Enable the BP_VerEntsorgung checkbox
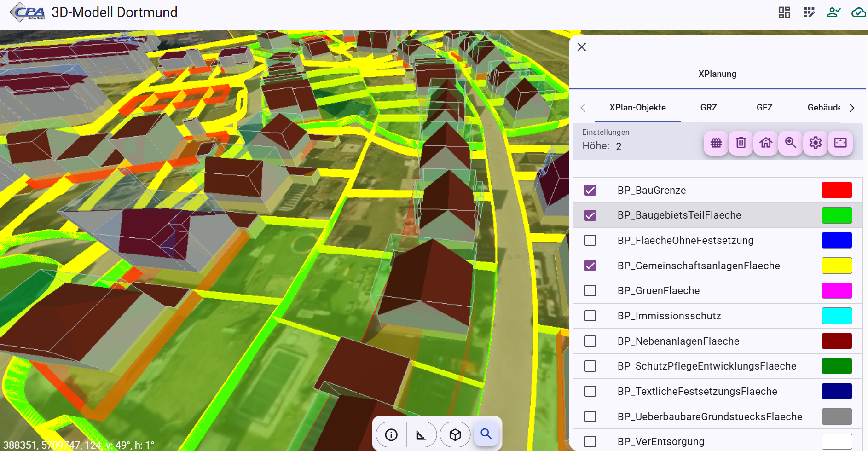This screenshot has height=451, width=868. (590, 442)
